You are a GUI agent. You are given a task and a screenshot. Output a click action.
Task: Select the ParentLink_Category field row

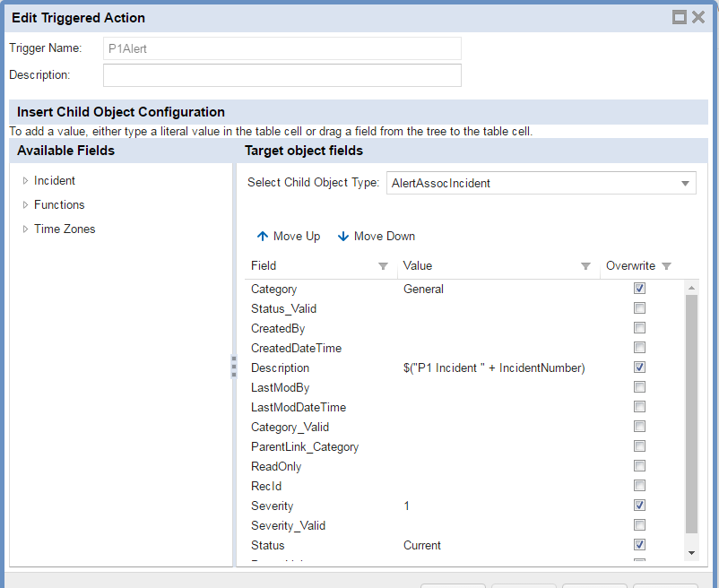[304, 446]
